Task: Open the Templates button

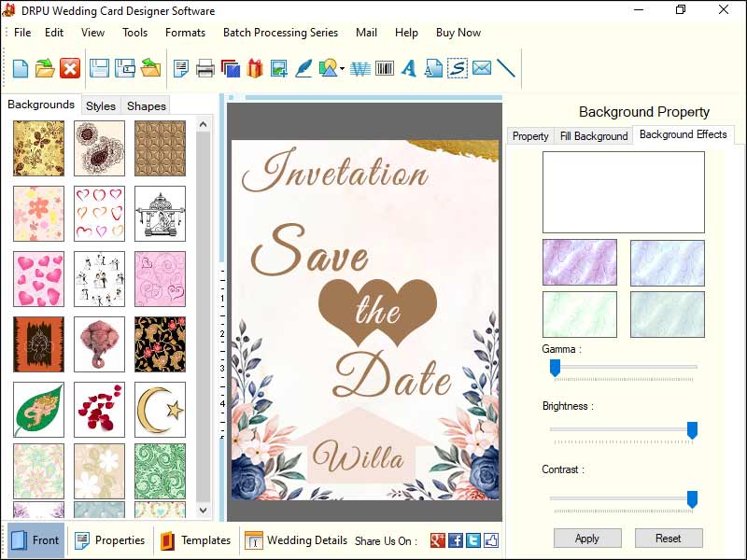Action: pos(196,540)
